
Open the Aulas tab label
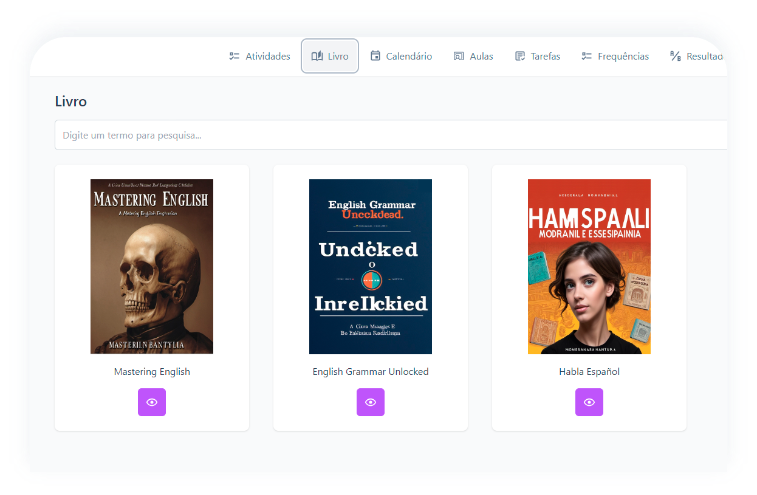click(481, 57)
